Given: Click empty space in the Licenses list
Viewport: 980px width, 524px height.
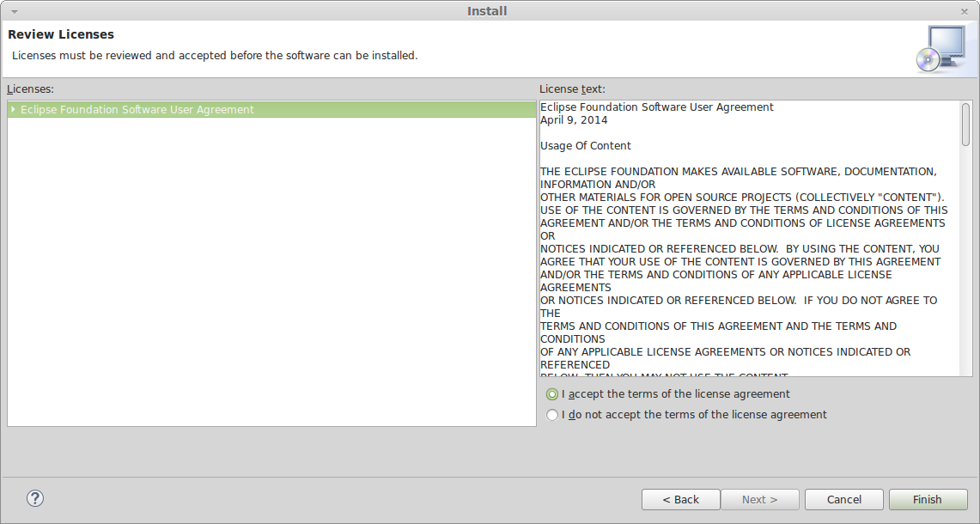Looking at the screenshot, I should tap(271, 275).
